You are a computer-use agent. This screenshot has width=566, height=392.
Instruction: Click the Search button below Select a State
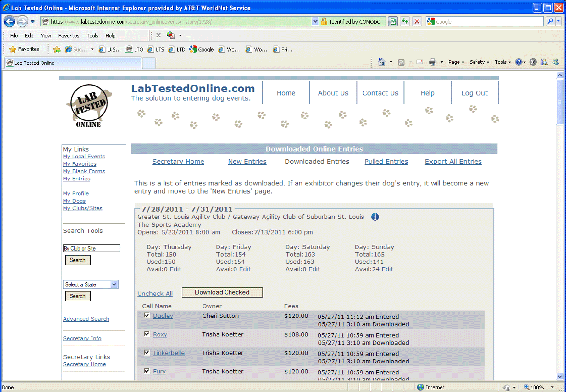tap(78, 296)
